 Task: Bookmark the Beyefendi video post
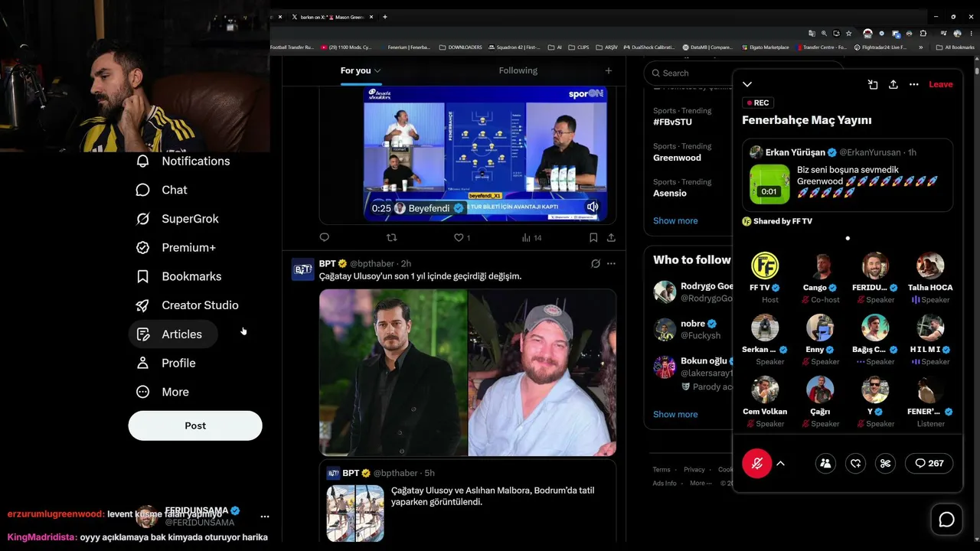click(593, 237)
